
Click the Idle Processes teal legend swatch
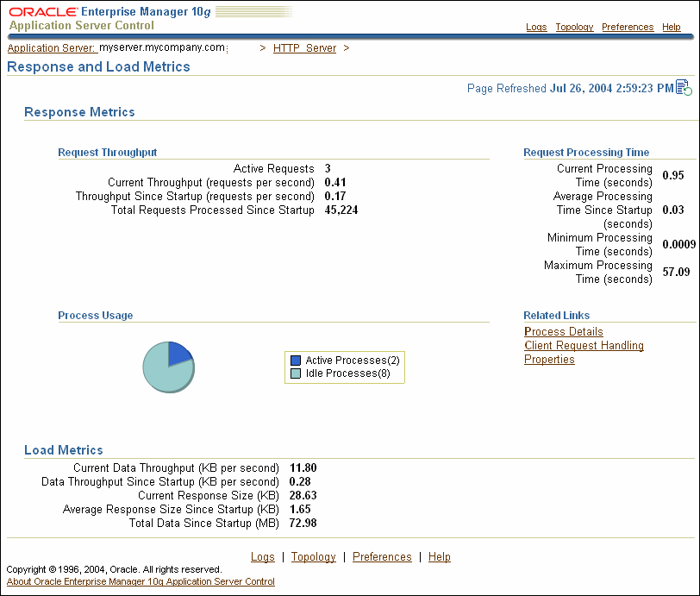click(x=296, y=373)
